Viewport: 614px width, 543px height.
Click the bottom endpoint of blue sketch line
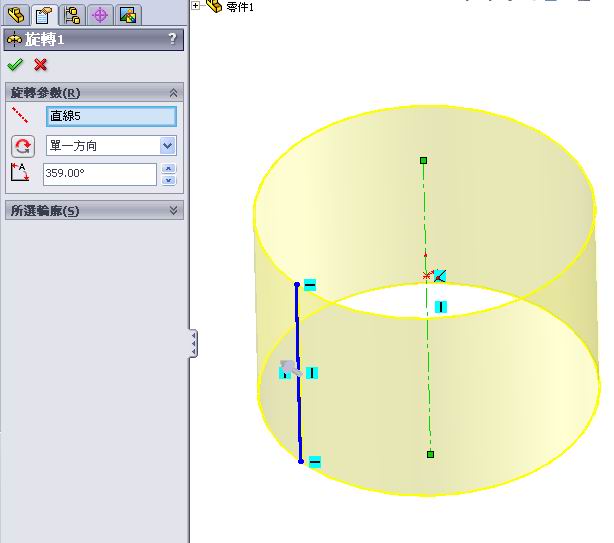coord(301,461)
